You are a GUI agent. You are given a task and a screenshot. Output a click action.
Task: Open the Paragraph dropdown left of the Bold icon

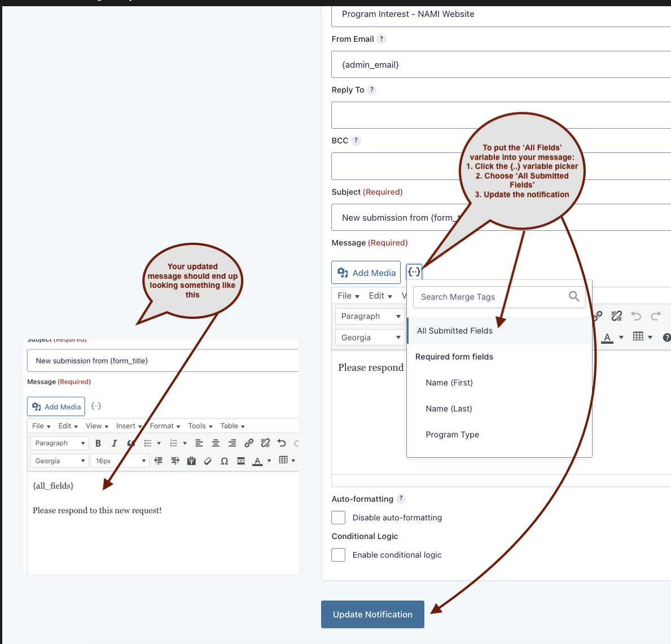59,443
